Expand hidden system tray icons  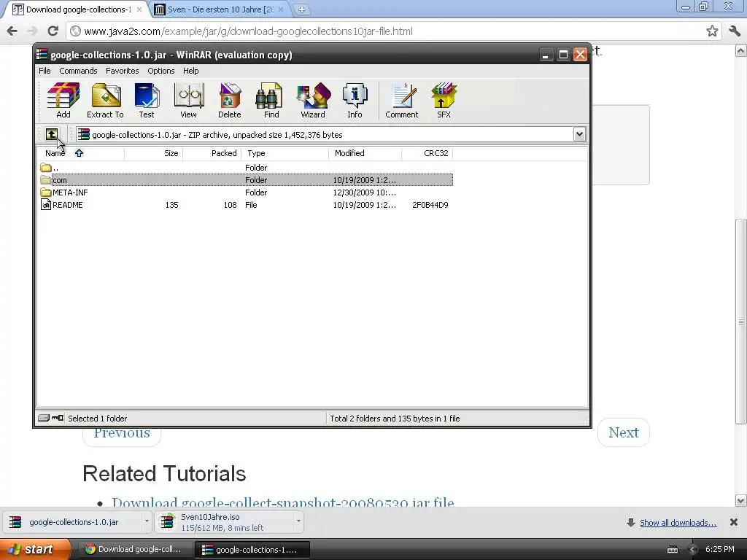[x=693, y=550]
